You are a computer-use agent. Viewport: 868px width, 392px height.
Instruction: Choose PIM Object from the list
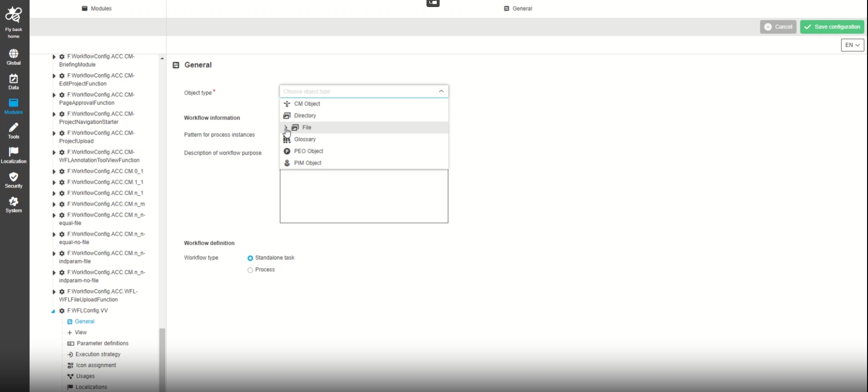[x=308, y=163]
